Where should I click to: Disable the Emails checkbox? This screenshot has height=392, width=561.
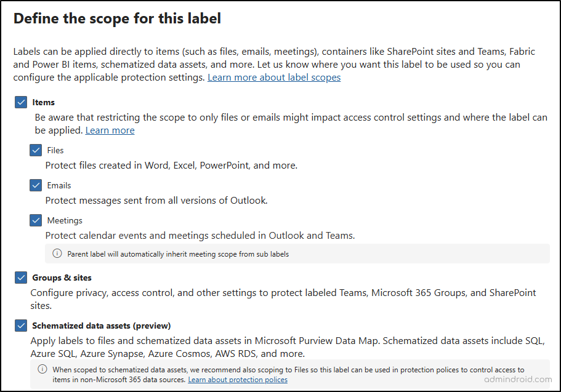[x=36, y=185]
